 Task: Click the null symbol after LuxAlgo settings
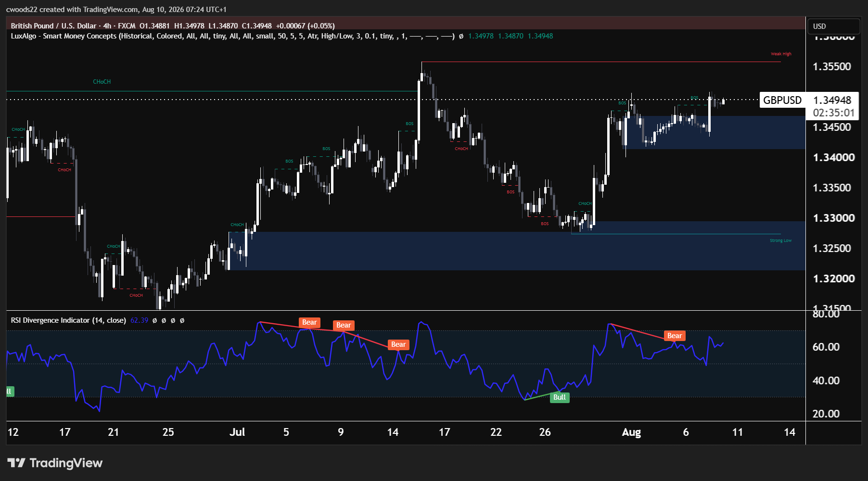pyautogui.click(x=461, y=36)
